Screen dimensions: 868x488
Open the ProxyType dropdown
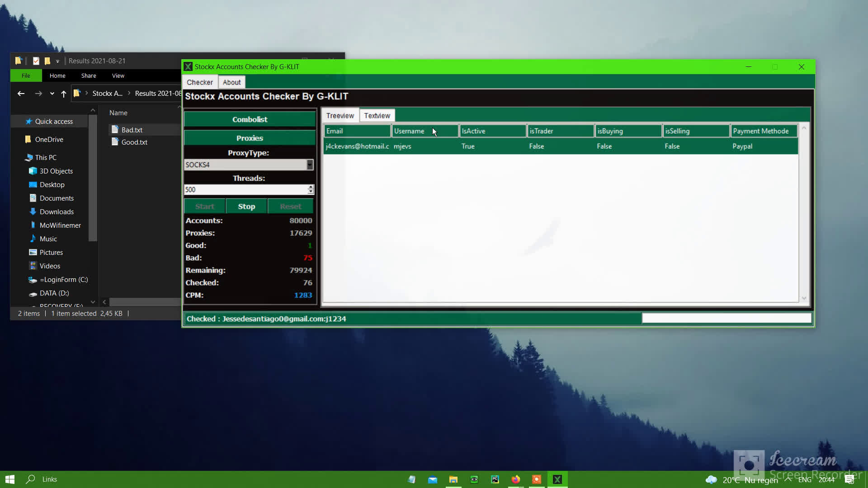[x=309, y=164]
